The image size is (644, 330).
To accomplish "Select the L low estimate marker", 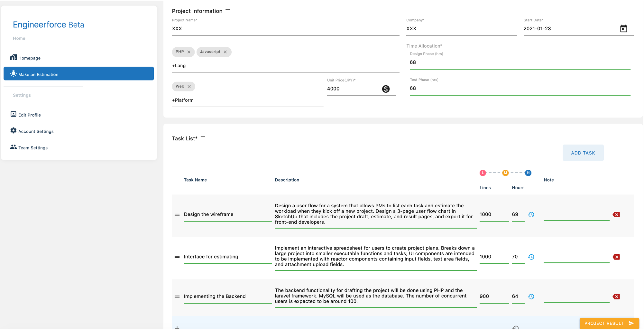I will point(483,173).
